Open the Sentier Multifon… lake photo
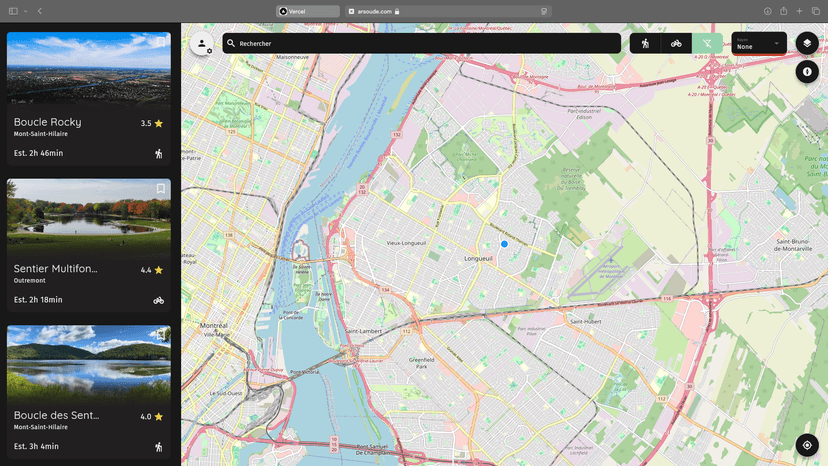The width and height of the screenshot is (828, 466). [89, 216]
